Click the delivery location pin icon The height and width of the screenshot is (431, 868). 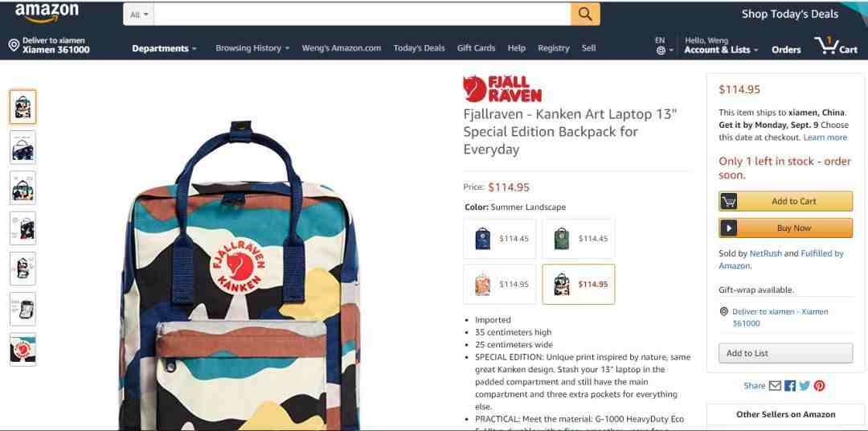pyautogui.click(x=14, y=45)
